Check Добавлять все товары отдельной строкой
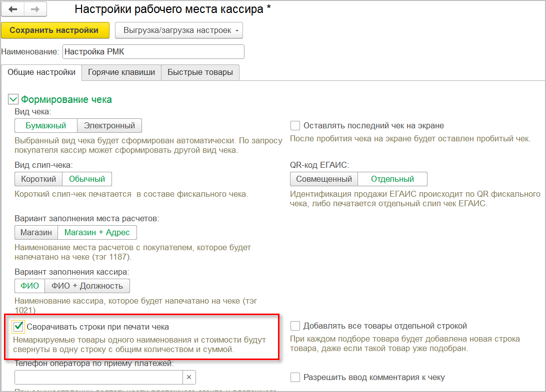Image resolution: width=546 pixels, height=392 pixels. [x=295, y=326]
